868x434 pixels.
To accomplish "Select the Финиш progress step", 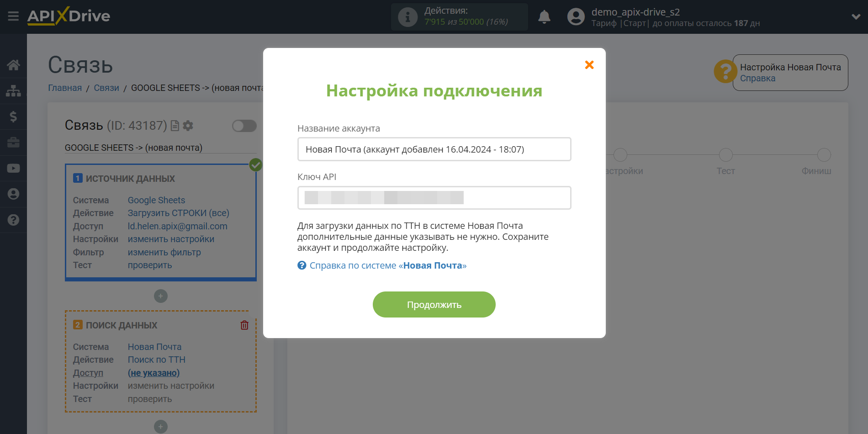I will 824,155.
